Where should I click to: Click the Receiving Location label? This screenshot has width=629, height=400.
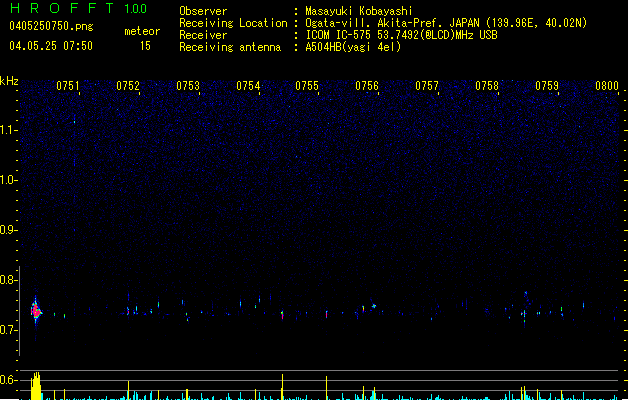(x=233, y=23)
